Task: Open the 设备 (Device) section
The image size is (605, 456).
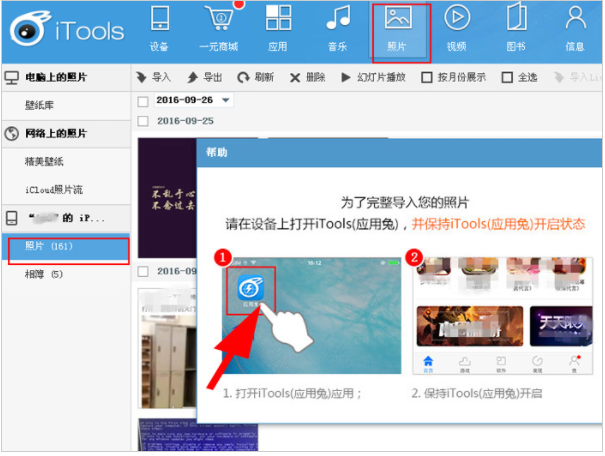Action: pos(159,29)
